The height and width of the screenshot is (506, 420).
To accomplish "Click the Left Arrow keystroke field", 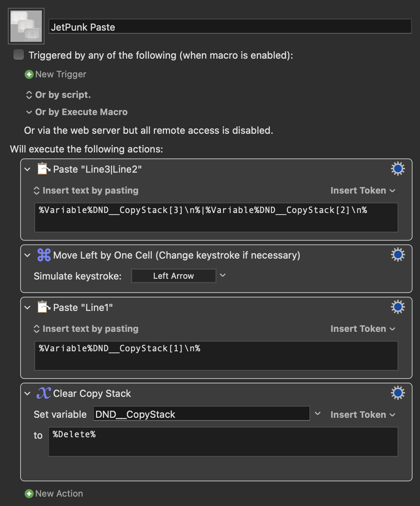I will 173,276.
